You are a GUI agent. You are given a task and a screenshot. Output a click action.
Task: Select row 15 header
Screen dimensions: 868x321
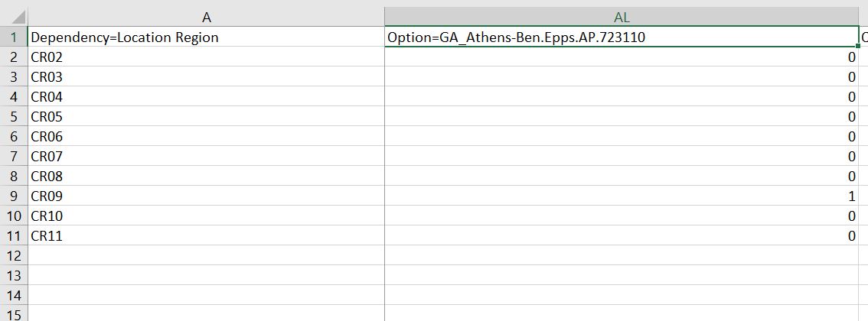(x=13, y=314)
